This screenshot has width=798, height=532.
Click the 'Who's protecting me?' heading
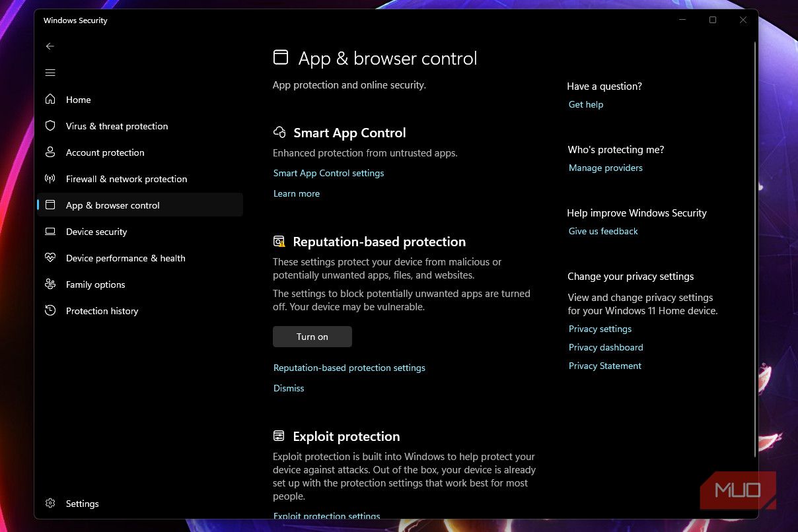(616, 149)
